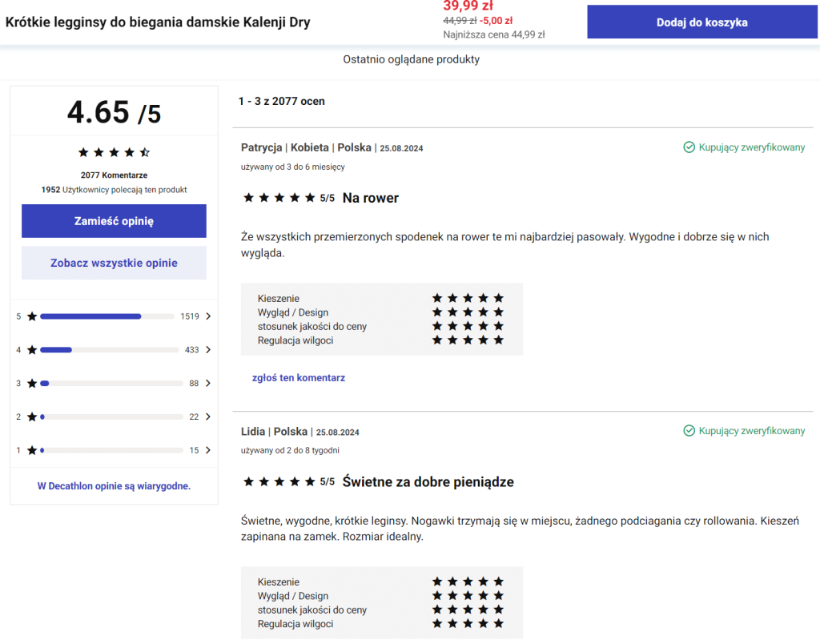Screen dimensions: 820x644
Task: Expand the 4-star reviews using its chevron
Action: click(x=207, y=350)
